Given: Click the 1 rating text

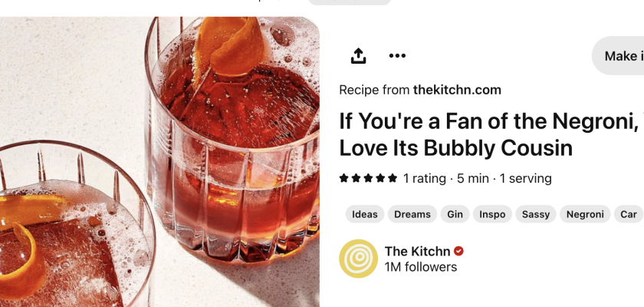Looking at the screenshot, I should tap(424, 178).
